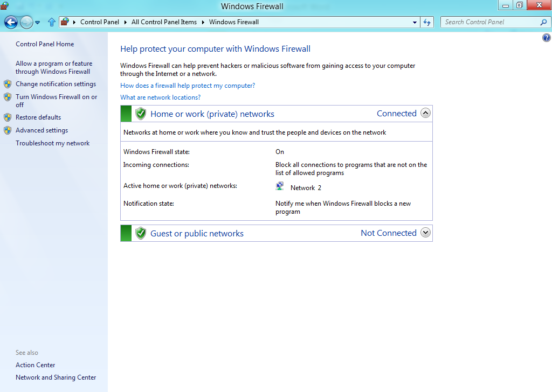Click the search magnifier icon
552x392 pixels.
pos(543,22)
